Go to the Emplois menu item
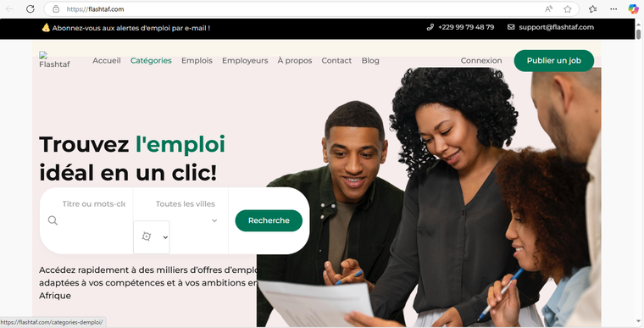The width and height of the screenshot is (644, 328). 197,60
